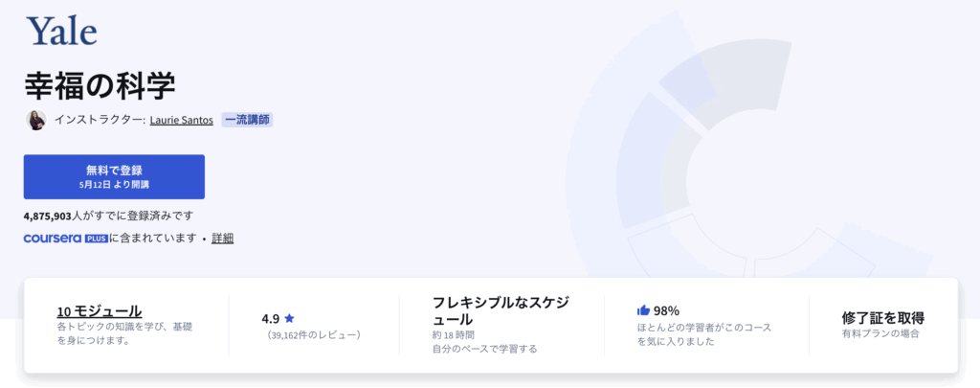The height and width of the screenshot is (388, 980).
Task: Open Laurie Santos instructor profile link
Action: pos(181,120)
